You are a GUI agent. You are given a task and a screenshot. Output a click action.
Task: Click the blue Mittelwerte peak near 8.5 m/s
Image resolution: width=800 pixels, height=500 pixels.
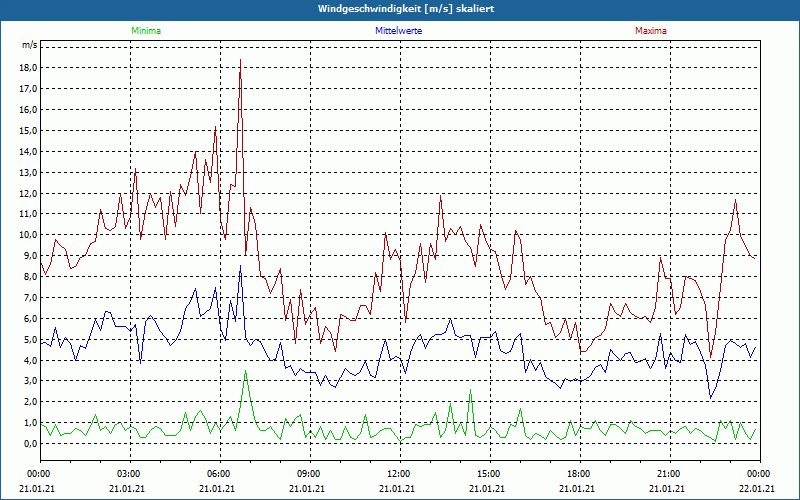click(x=240, y=266)
